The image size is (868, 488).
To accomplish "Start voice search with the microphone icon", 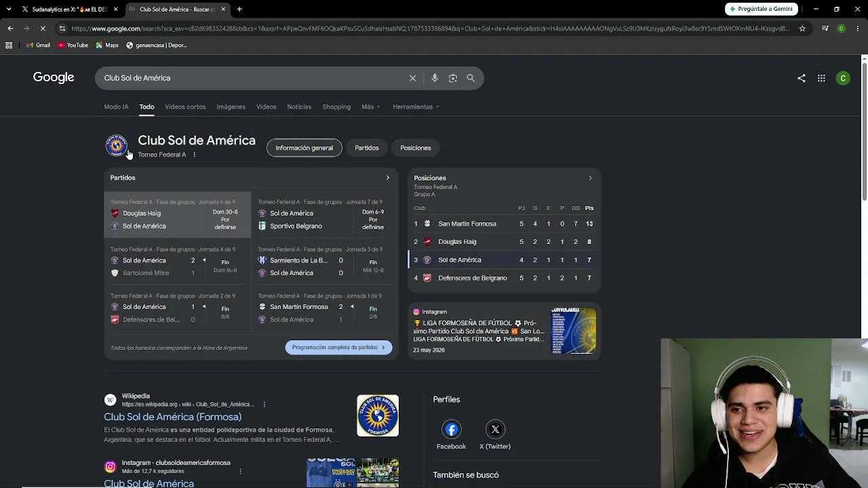I will click(x=435, y=78).
